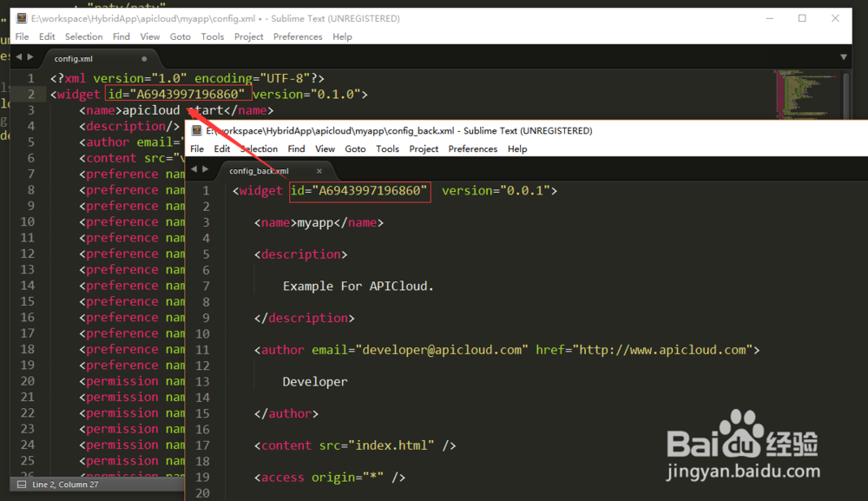Viewport: 868px width, 501px height.
Task: Open Preferences menu in config_back.xml window
Action: click(473, 149)
